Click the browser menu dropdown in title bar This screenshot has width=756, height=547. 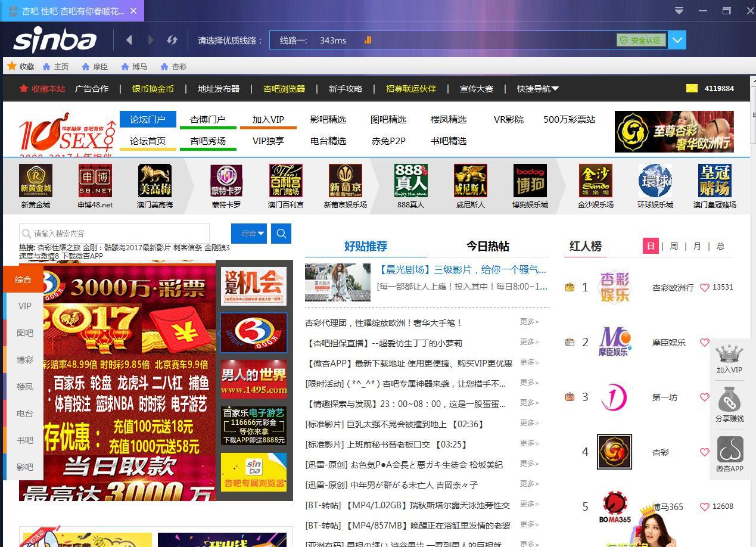pos(679,10)
